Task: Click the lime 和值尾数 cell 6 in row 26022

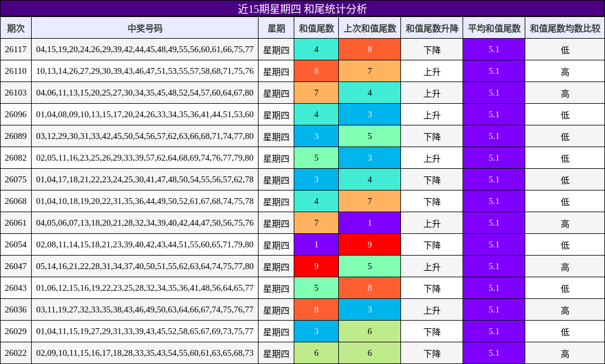Action: pos(317,353)
